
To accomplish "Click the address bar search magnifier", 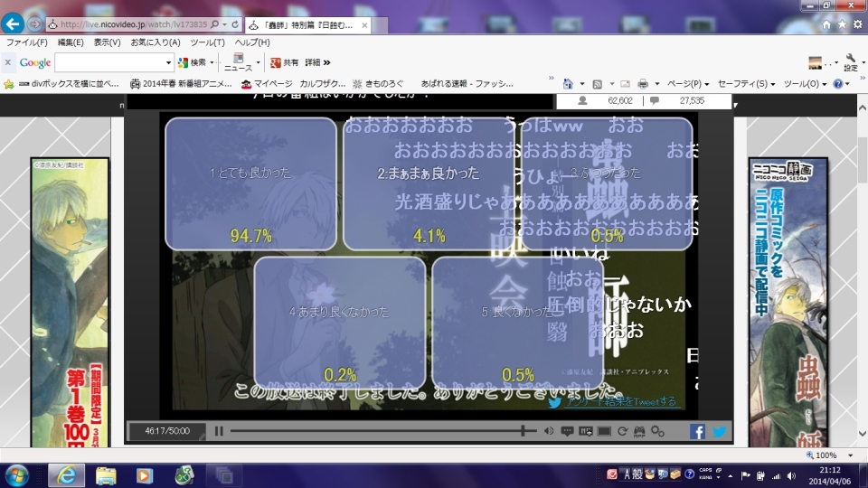I will (x=215, y=24).
